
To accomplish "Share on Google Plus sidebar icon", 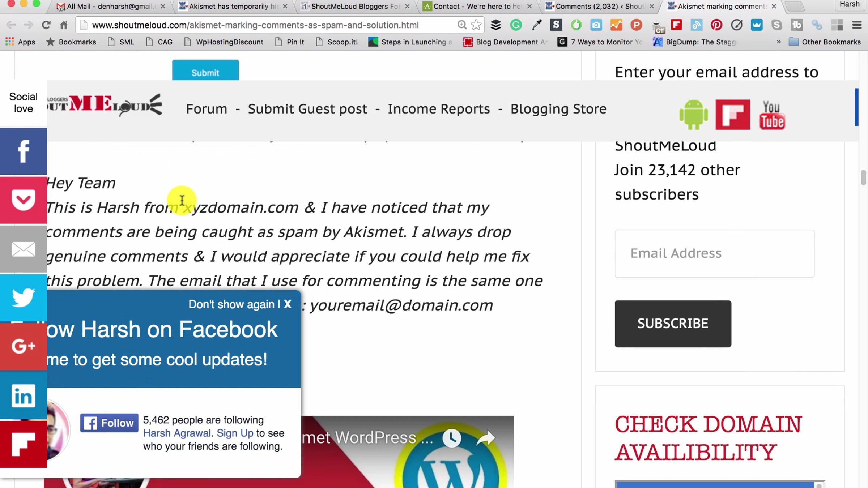I will pyautogui.click(x=24, y=346).
